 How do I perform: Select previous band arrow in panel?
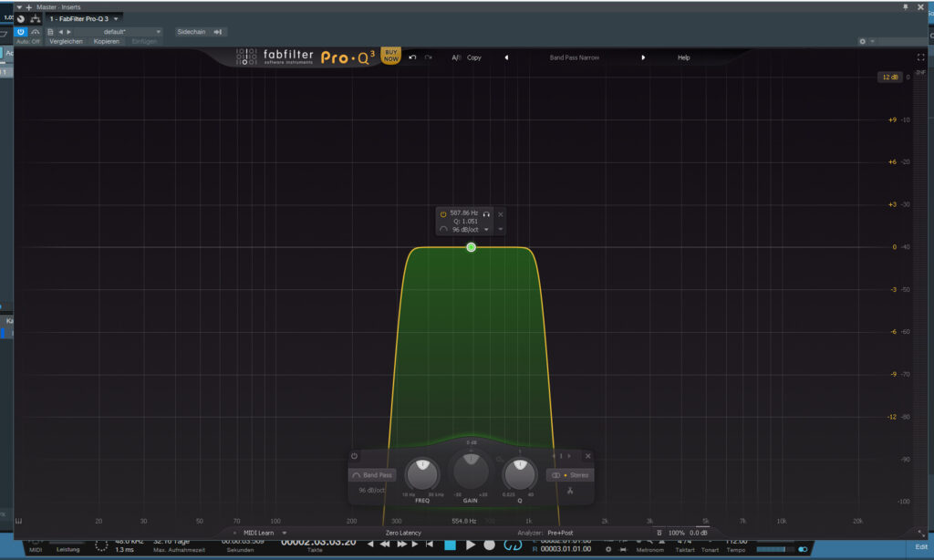pos(554,456)
